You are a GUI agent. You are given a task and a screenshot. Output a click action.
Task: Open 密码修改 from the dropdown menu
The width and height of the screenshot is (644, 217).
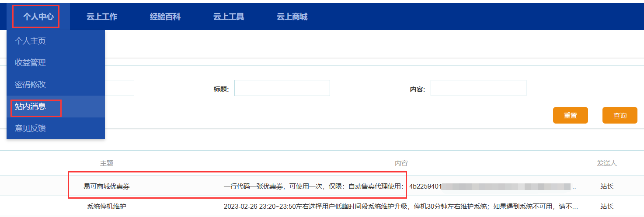pos(30,85)
